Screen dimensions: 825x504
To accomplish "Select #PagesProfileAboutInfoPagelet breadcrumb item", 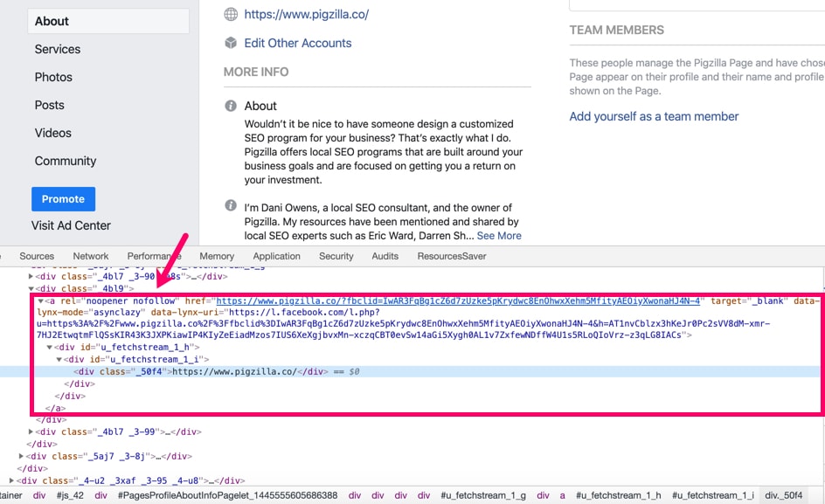I will [x=227, y=495].
